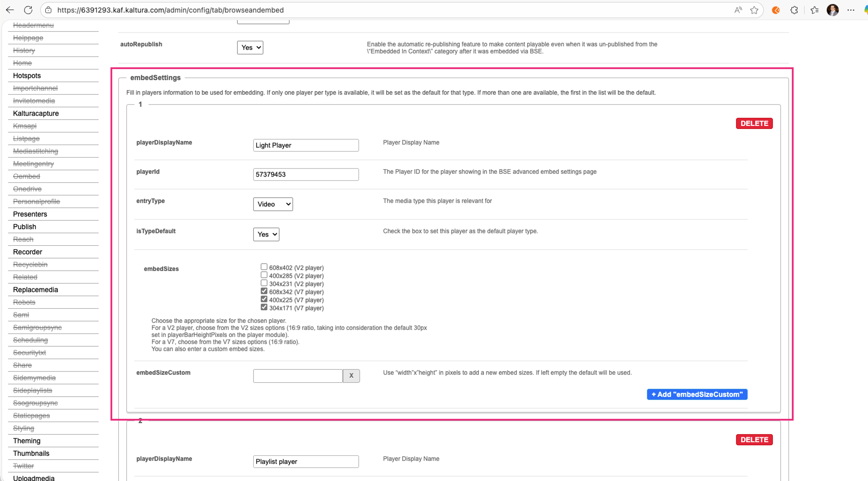Image resolution: width=868 pixels, height=481 pixels.
Task: Star this page as favorite
Action: [x=754, y=10]
